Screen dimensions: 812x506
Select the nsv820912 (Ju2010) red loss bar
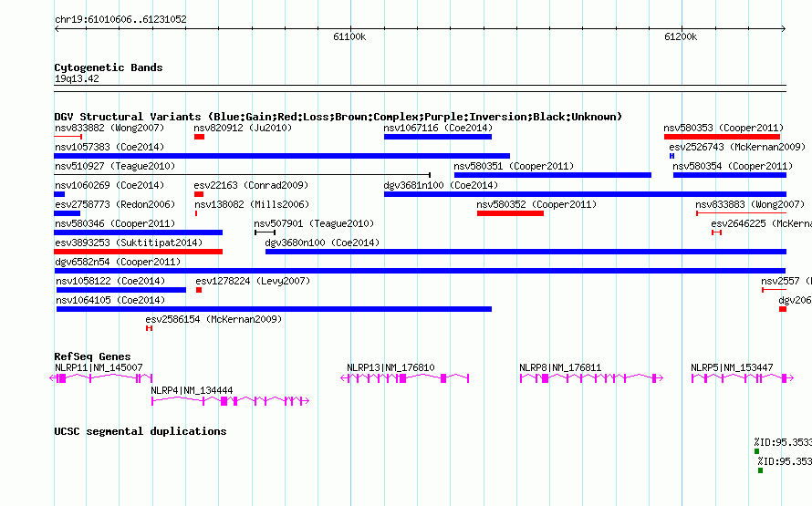[199, 137]
